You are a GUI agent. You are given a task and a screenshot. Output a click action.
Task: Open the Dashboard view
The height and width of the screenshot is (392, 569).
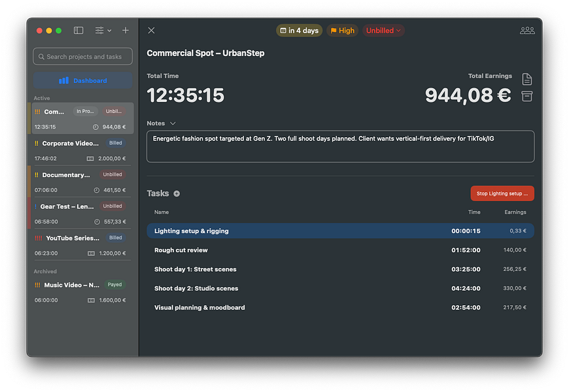point(83,80)
